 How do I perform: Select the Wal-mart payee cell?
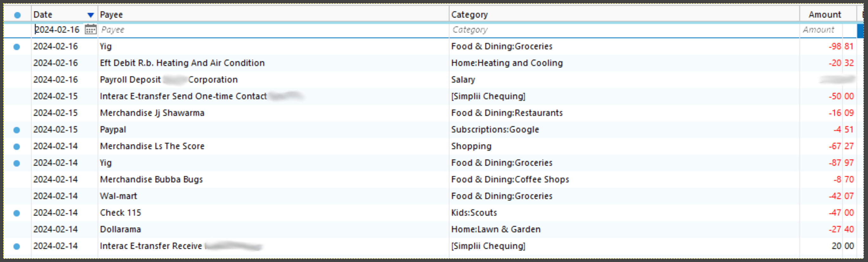pyautogui.click(x=118, y=196)
